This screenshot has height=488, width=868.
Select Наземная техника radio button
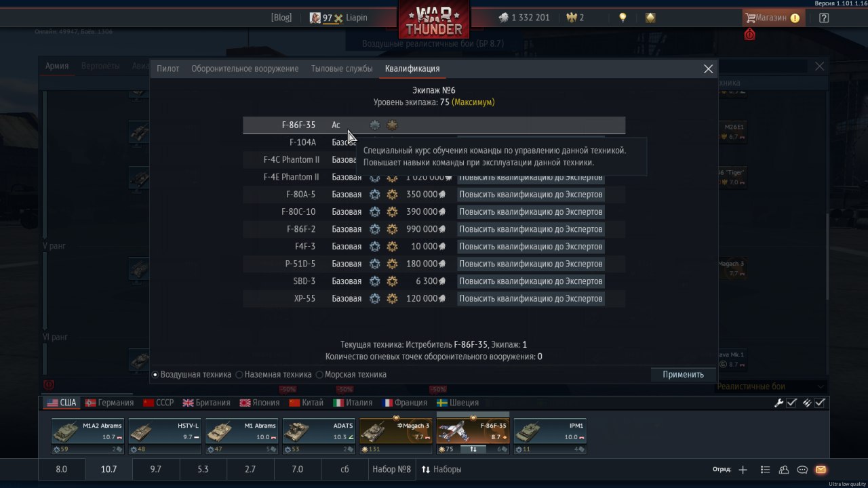(x=273, y=374)
